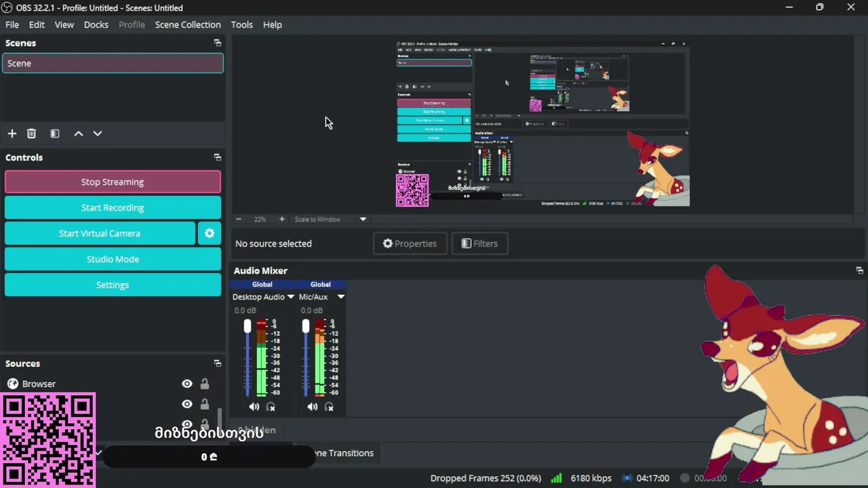Click the grey recording indicator dot
The image size is (868, 488).
pos(685,478)
